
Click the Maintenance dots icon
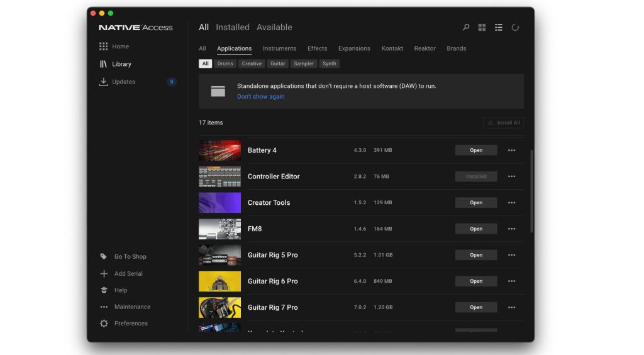104,307
